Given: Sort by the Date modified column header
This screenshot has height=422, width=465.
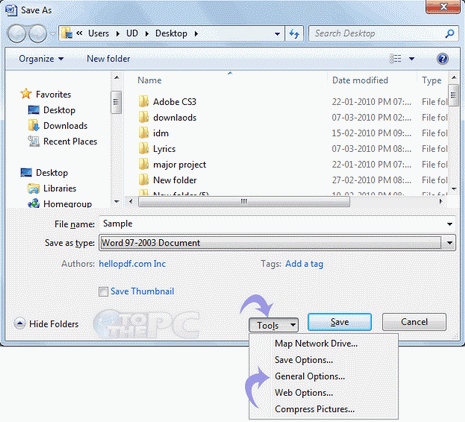Looking at the screenshot, I should coord(360,80).
